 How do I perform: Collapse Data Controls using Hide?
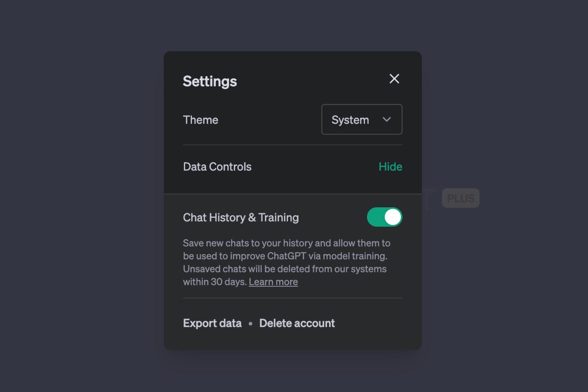click(x=390, y=167)
